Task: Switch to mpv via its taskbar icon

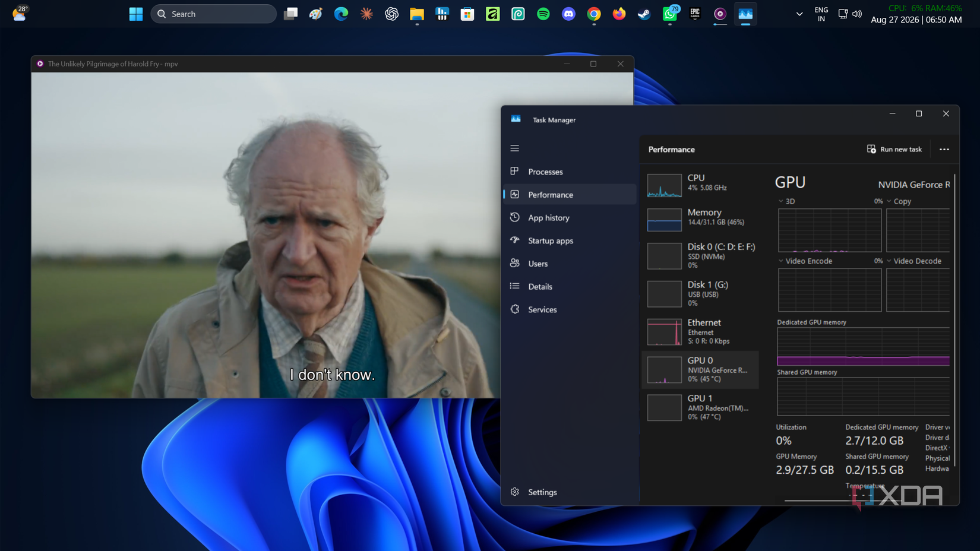Action: [x=720, y=14]
